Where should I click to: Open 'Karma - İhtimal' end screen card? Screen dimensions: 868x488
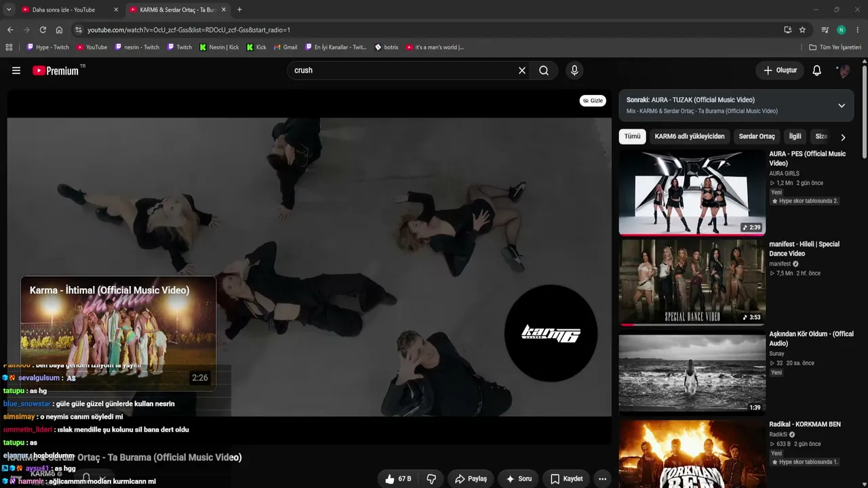click(119, 333)
